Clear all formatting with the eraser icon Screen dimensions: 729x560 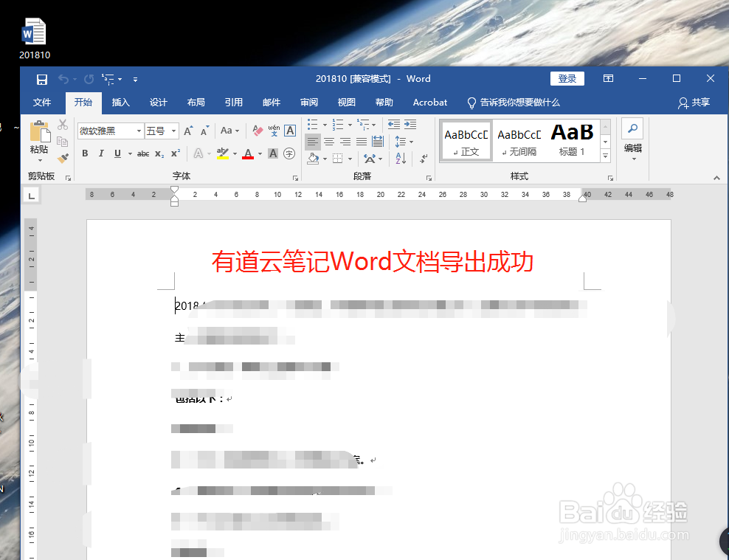click(x=258, y=131)
